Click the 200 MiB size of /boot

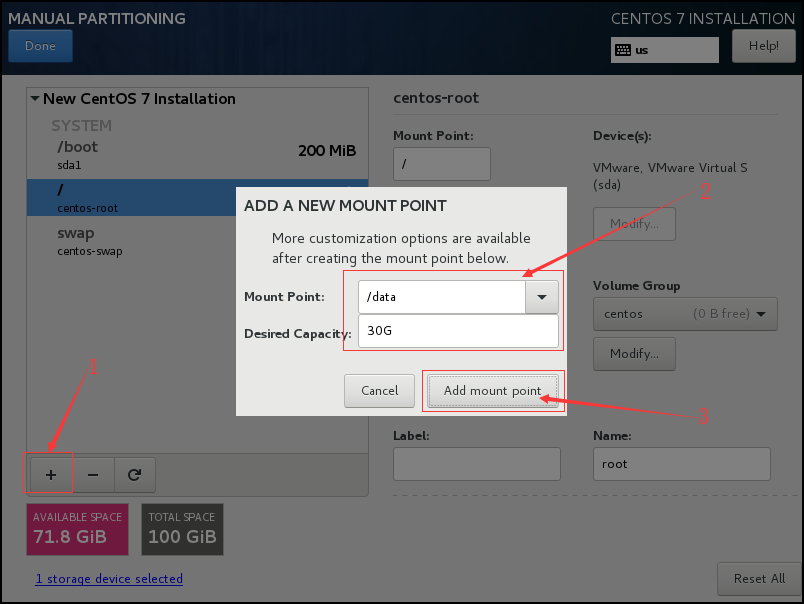(327, 151)
